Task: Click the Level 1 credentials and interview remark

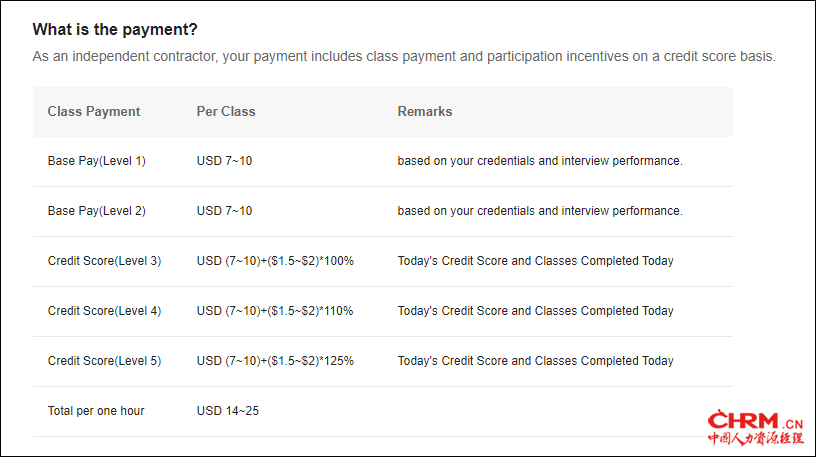Action: (x=540, y=161)
